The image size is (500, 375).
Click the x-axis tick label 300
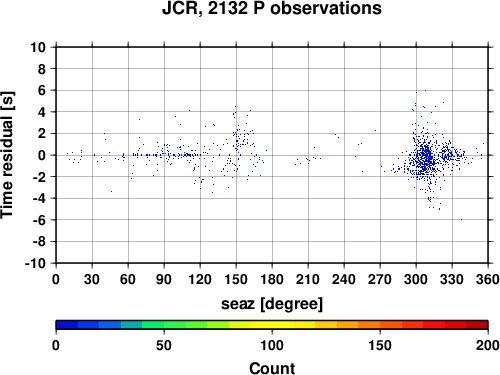coord(416,279)
